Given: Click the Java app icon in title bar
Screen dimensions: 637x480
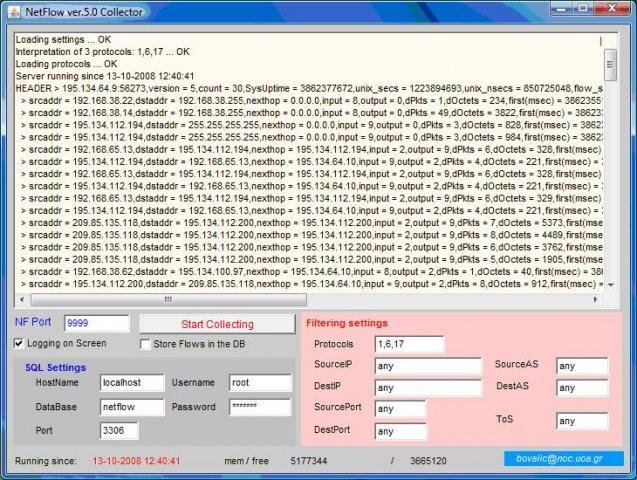Looking at the screenshot, I should click(x=14, y=12).
